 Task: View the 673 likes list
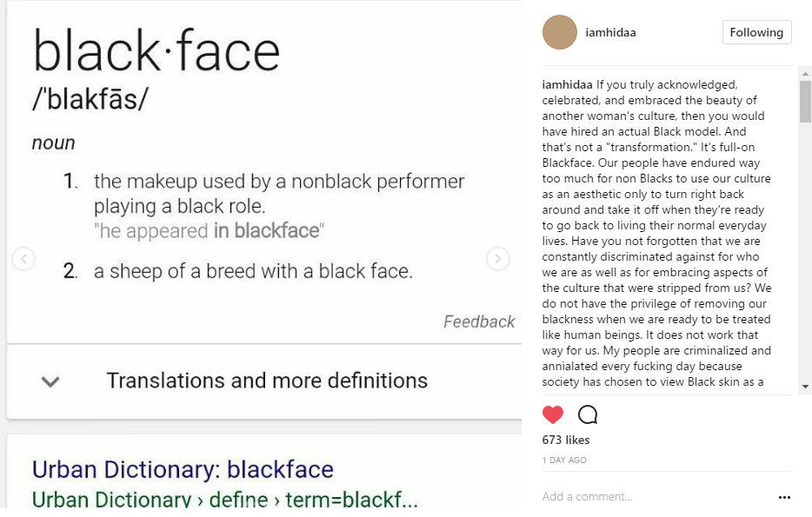(x=566, y=440)
